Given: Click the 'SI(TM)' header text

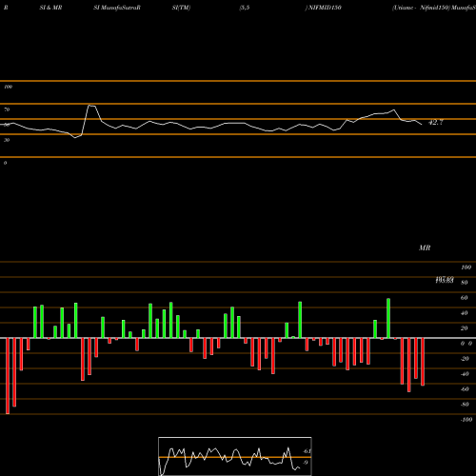Looking at the screenshot, I should (x=181, y=8).
